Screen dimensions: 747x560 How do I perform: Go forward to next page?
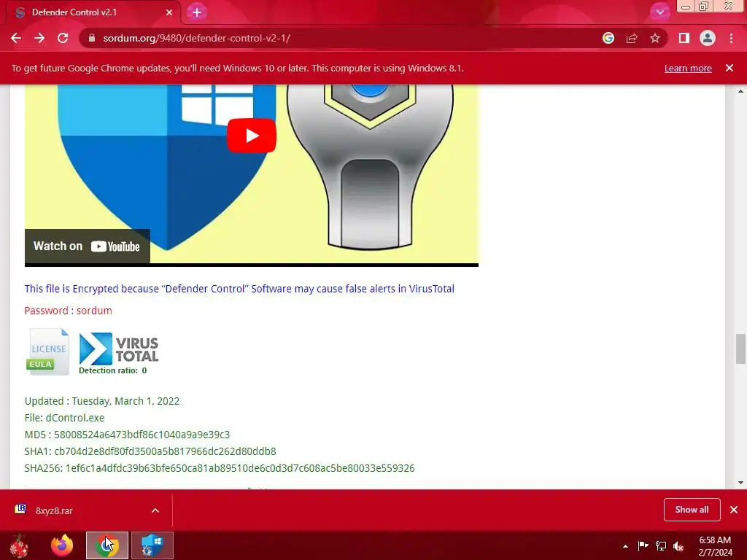pos(39,38)
